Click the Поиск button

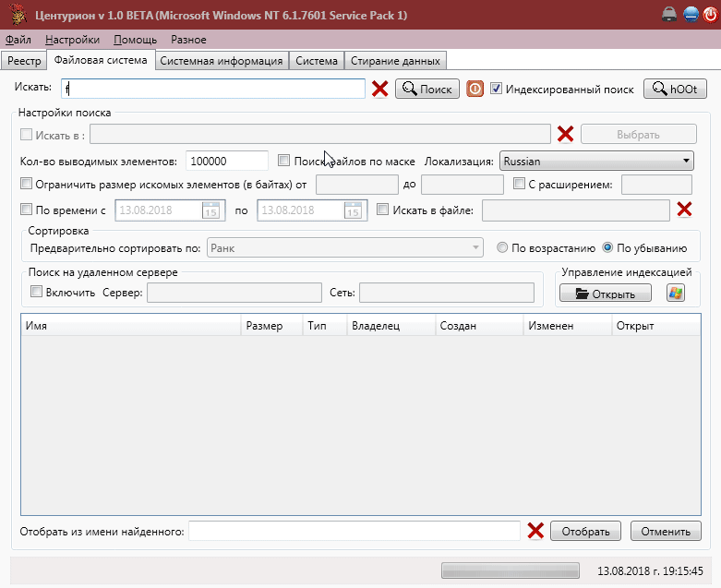427,89
